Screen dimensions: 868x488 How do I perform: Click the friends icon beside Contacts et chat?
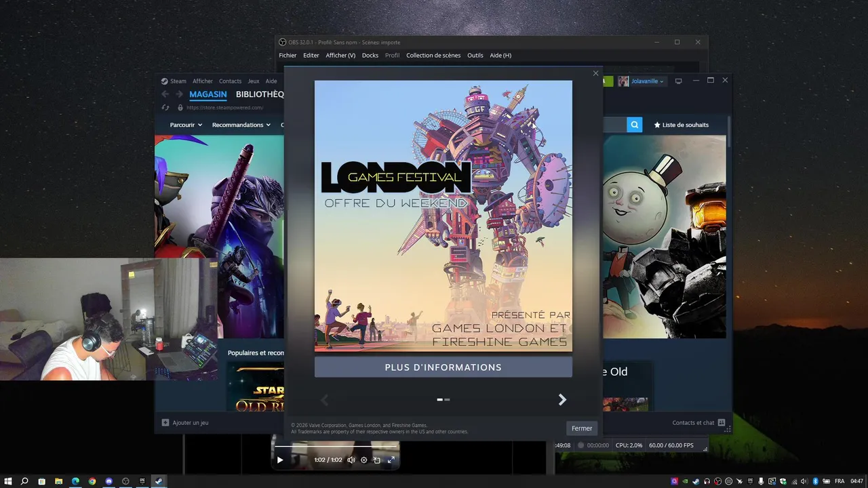pyautogui.click(x=722, y=423)
